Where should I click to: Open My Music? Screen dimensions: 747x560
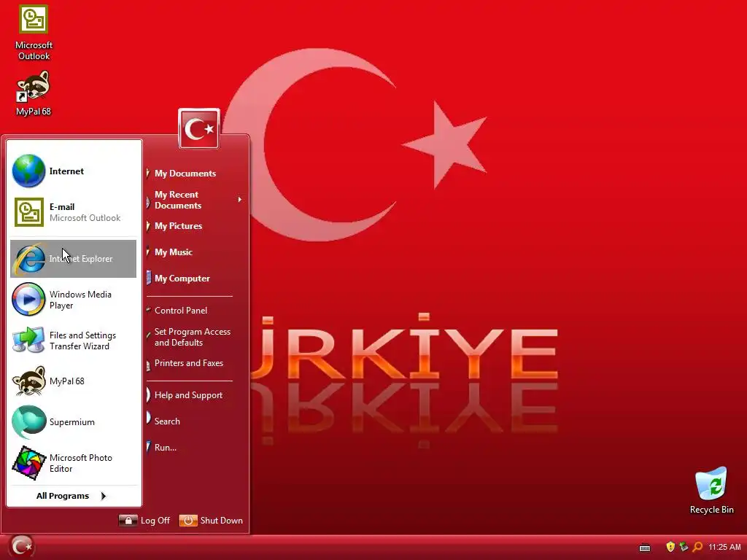[x=174, y=252]
